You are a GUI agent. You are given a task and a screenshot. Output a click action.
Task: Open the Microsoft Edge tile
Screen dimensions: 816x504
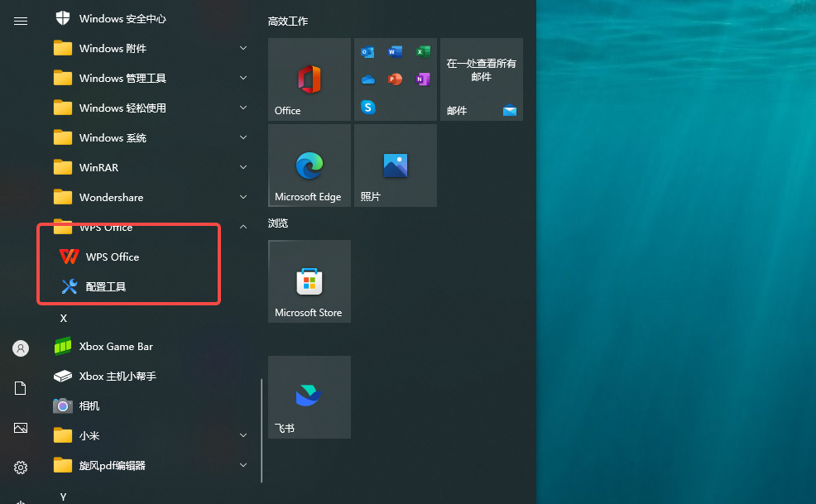click(310, 166)
